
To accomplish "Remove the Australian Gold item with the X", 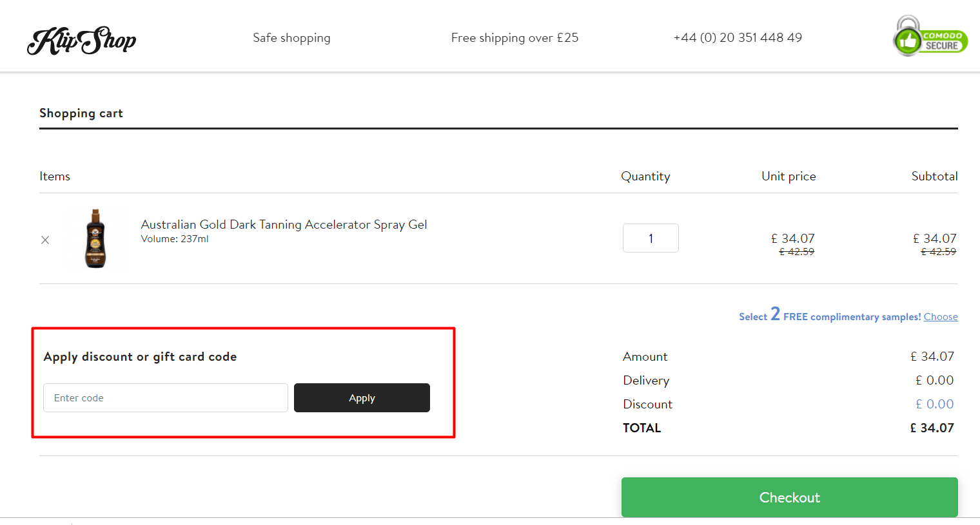I will pyautogui.click(x=45, y=240).
